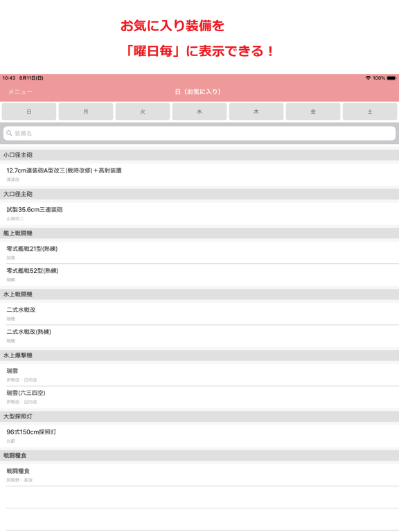Click the 8月11日(日) status date

click(x=31, y=78)
